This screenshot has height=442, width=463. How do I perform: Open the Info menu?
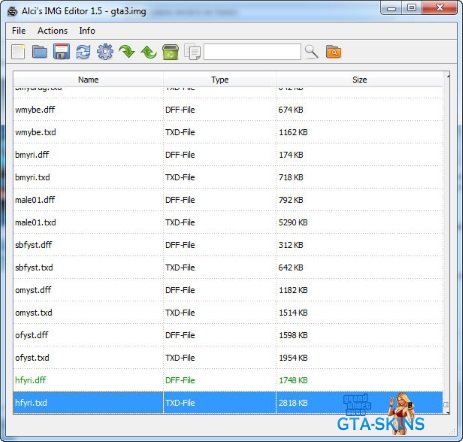click(87, 31)
